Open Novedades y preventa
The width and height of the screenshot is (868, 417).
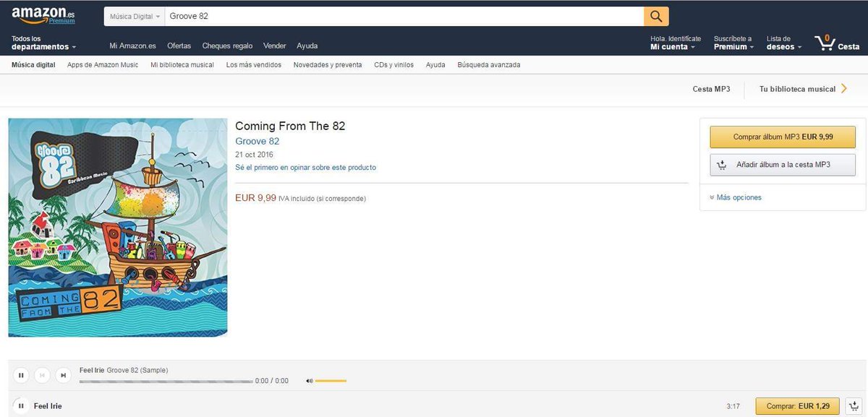pyautogui.click(x=328, y=64)
